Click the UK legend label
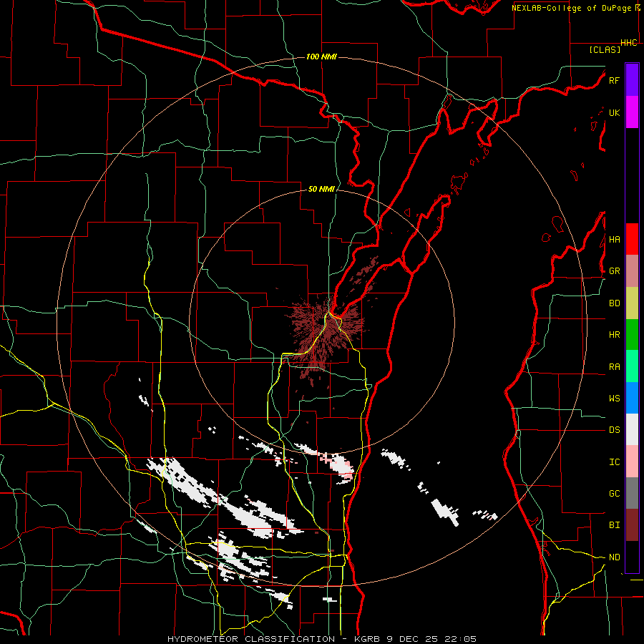 [614, 112]
